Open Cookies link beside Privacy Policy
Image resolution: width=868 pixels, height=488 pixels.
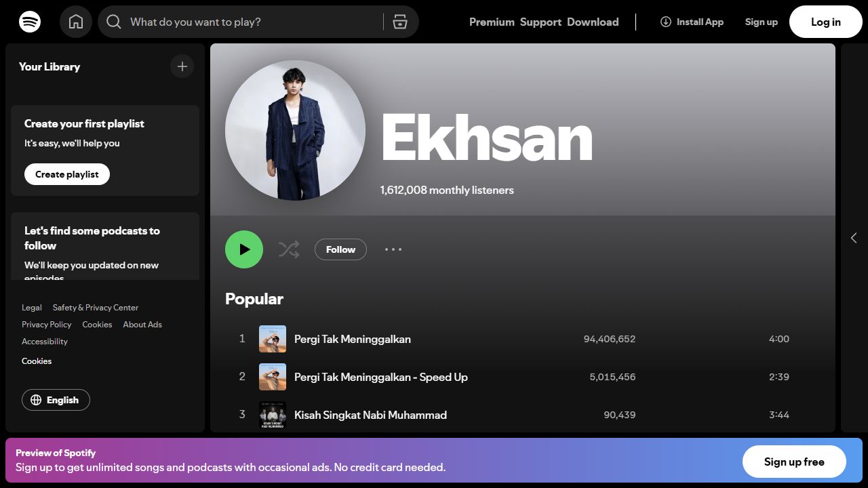[97, 325]
